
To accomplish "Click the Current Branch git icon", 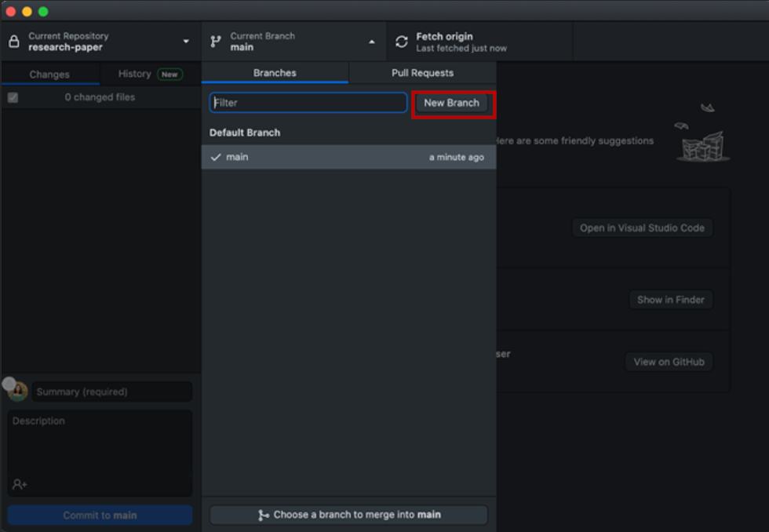I will tap(216, 42).
